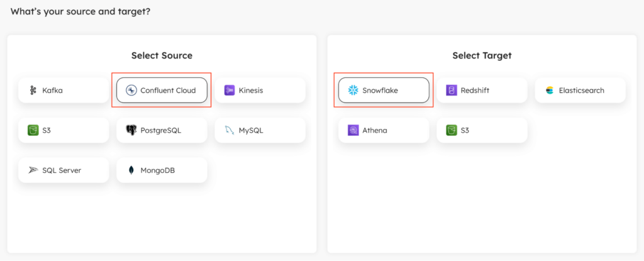
Task: Click the MongoDB leaf icon
Action: [x=131, y=170]
